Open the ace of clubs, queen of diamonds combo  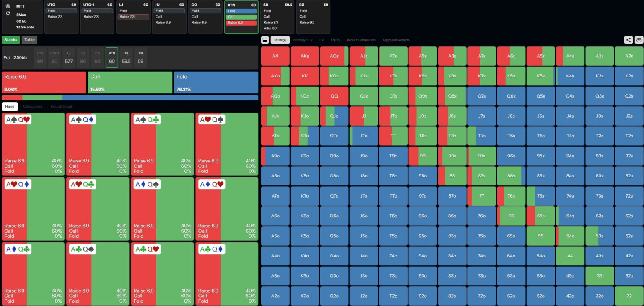point(227,274)
